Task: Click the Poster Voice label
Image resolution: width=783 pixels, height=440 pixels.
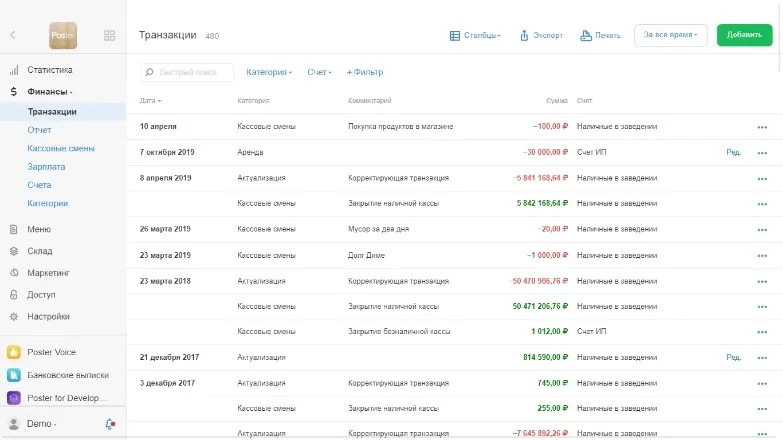Action: coord(51,352)
